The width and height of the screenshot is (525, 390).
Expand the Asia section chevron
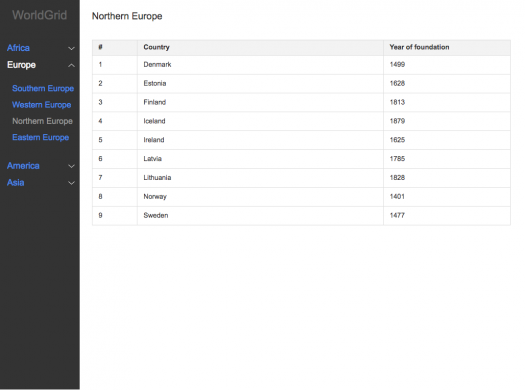click(71, 183)
